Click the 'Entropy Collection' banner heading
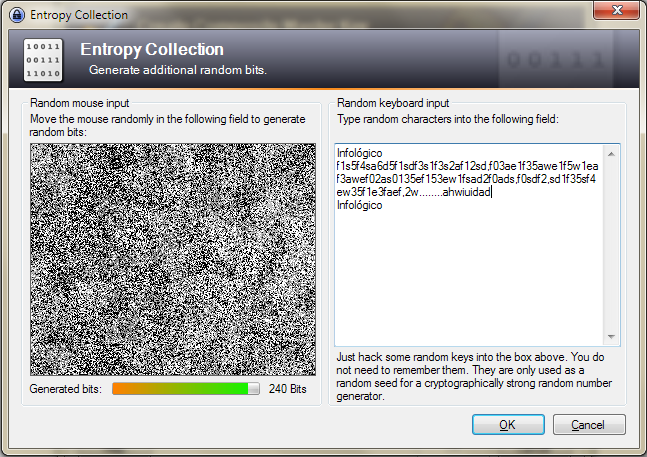Image resolution: width=647 pixels, height=457 pixels. point(152,49)
